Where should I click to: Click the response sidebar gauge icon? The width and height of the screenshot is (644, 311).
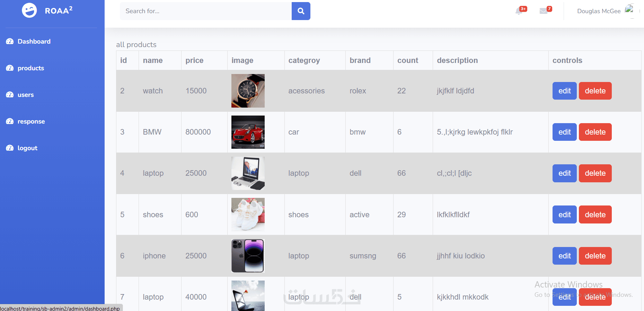coord(10,121)
